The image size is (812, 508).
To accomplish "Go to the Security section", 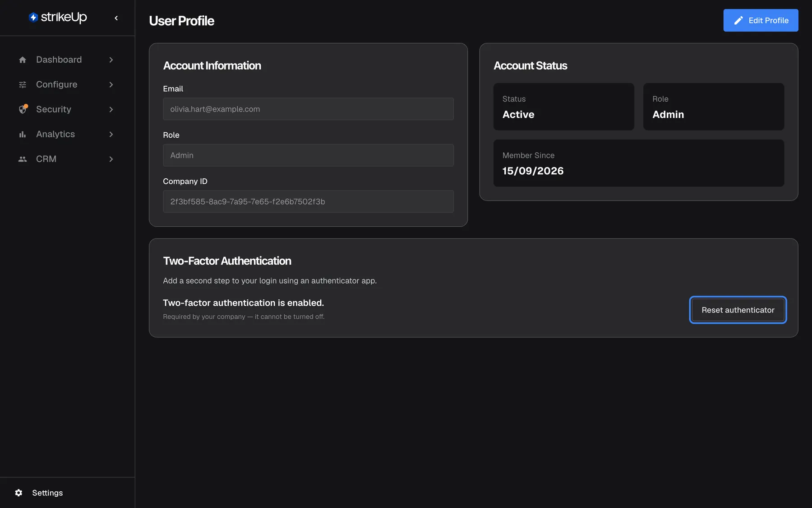I will click(67, 109).
